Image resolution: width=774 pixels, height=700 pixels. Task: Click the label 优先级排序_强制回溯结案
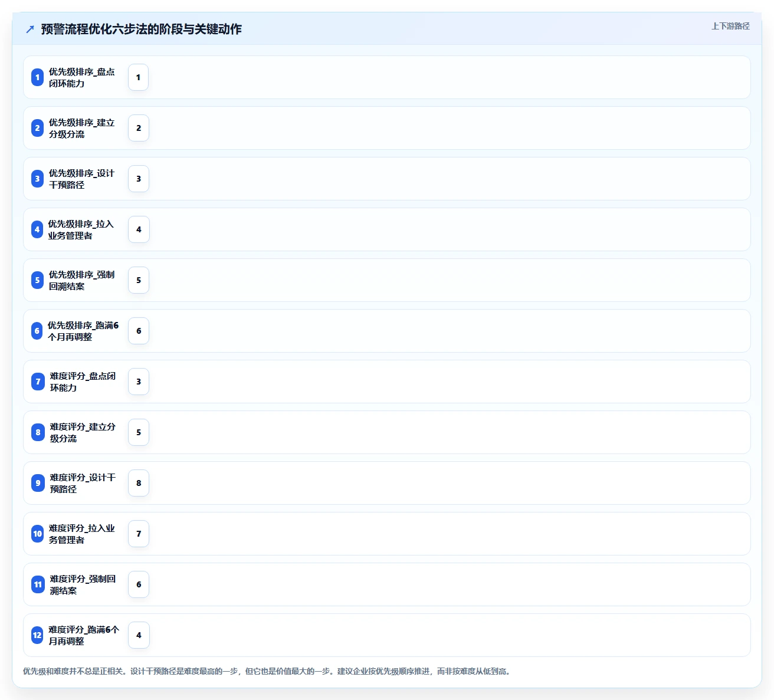tap(81, 280)
